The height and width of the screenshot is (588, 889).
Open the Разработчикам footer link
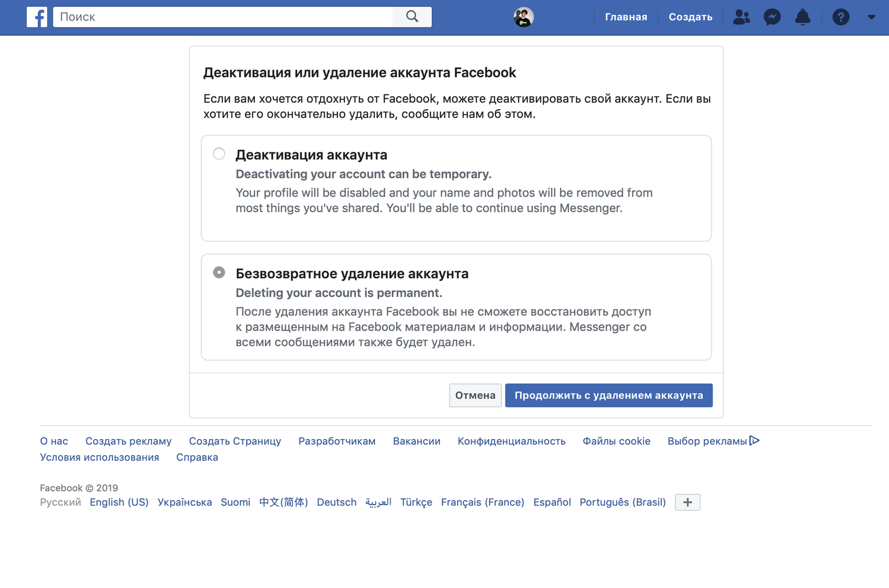tap(337, 441)
